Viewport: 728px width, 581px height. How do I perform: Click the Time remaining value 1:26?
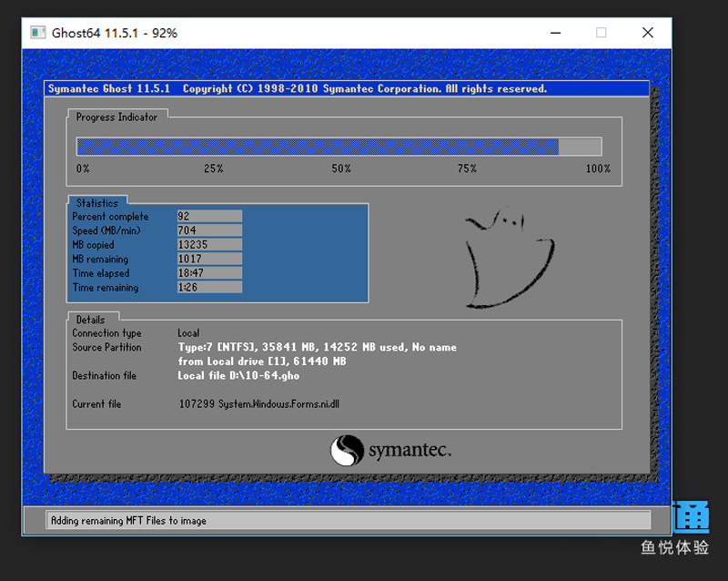(x=209, y=287)
